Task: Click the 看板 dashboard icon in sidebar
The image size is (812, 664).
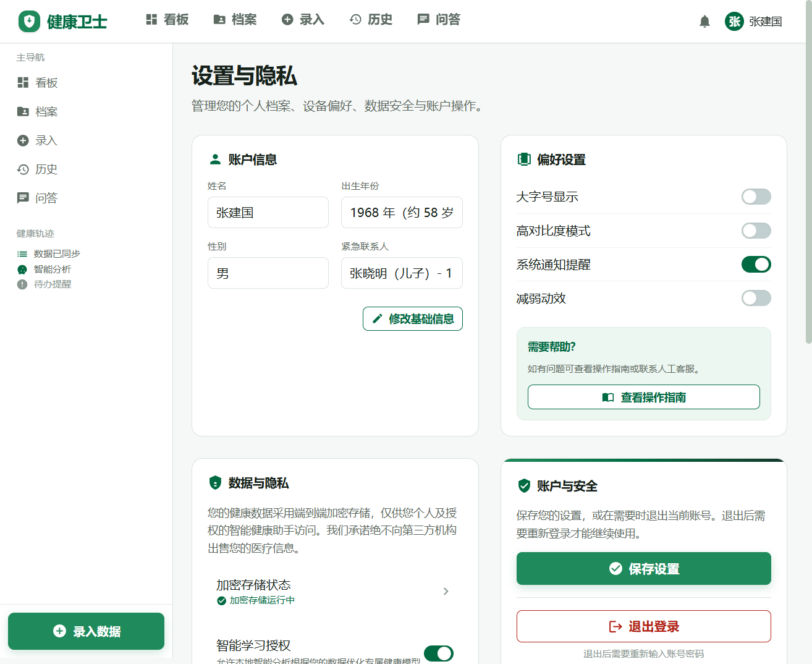Action: click(x=23, y=82)
